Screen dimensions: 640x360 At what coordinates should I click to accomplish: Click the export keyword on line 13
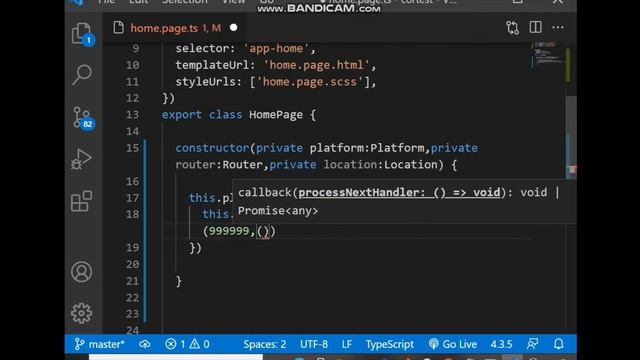182,115
